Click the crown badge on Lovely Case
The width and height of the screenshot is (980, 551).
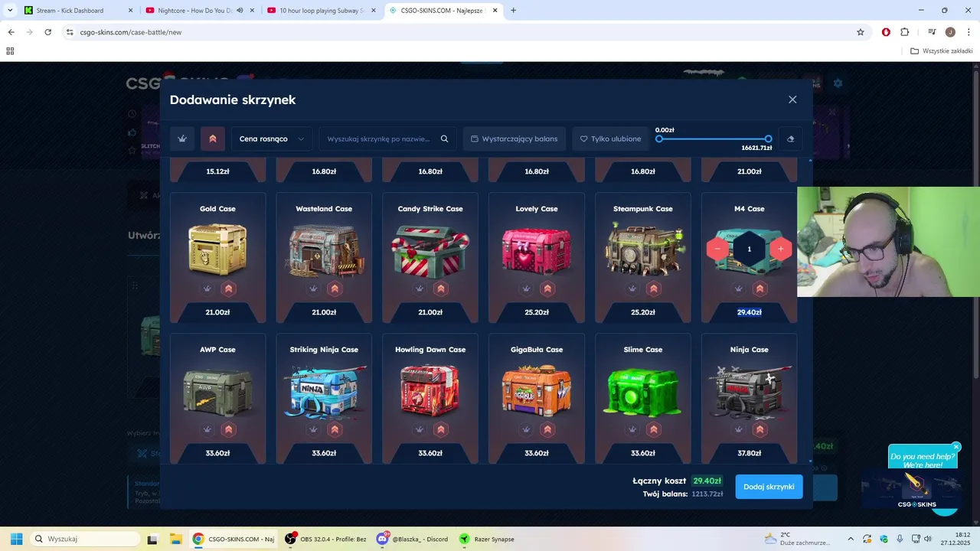coord(526,289)
